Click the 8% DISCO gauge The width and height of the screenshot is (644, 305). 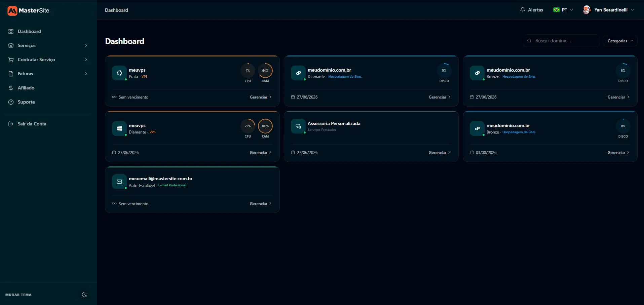pyautogui.click(x=623, y=71)
